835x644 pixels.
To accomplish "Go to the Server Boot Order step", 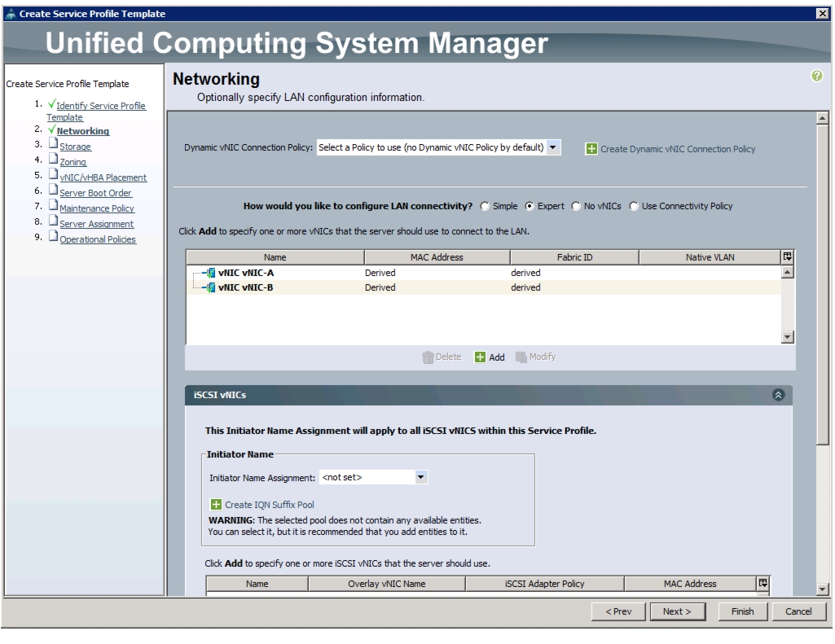I will 95,193.
